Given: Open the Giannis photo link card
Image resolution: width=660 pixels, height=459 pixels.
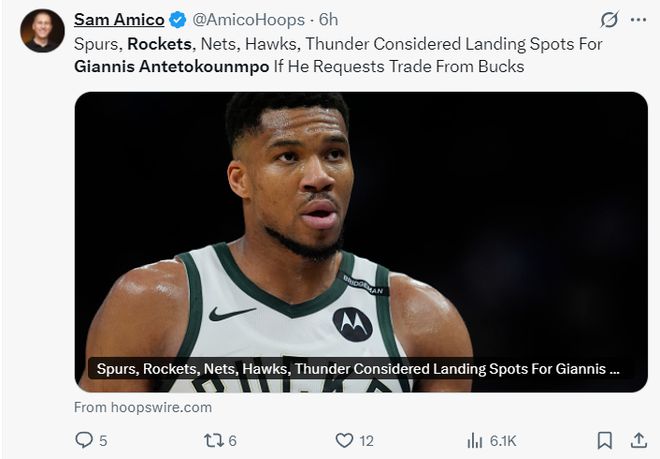Looking at the screenshot, I should 360,220.
